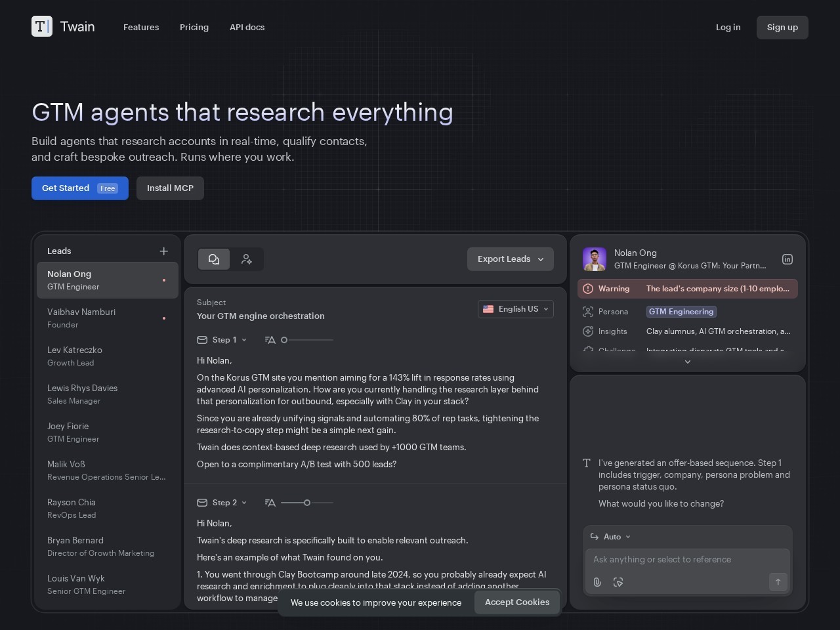
Task: Click Nolan Ong's profile avatar
Action: pyautogui.click(x=595, y=259)
